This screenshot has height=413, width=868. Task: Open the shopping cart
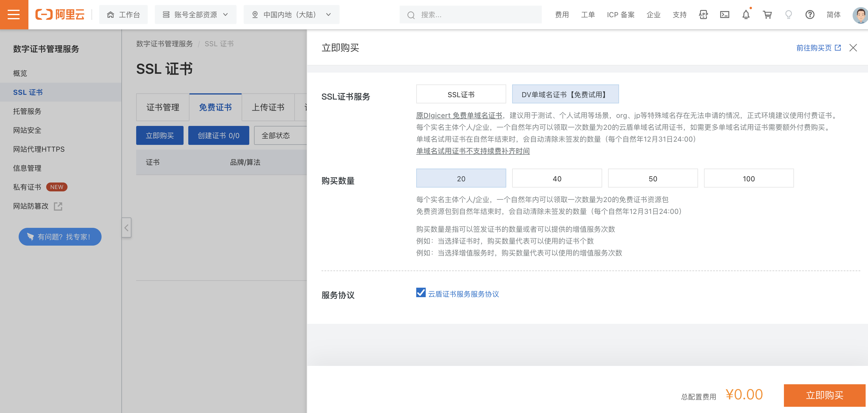tap(767, 15)
